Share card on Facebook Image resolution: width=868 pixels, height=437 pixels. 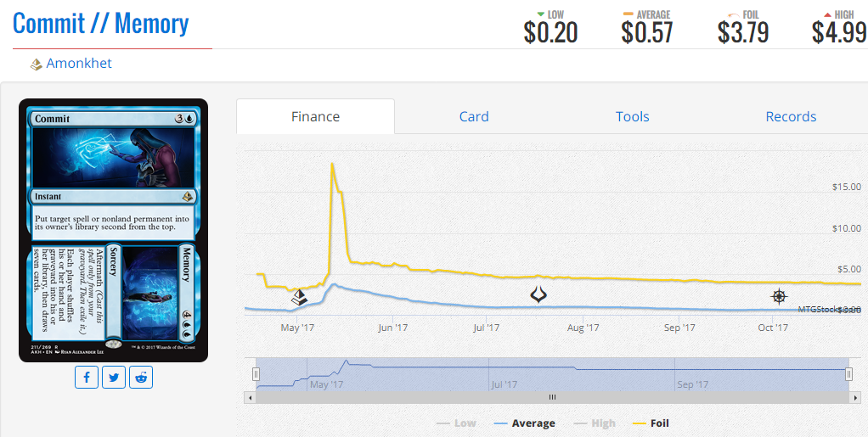click(x=87, y=378)
